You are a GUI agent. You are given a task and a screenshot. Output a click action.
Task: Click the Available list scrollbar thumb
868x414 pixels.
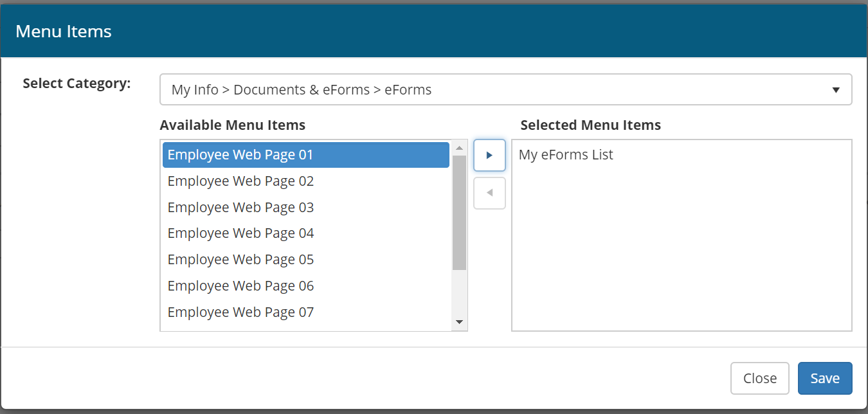pyautogui.click(x=459, y=212)
